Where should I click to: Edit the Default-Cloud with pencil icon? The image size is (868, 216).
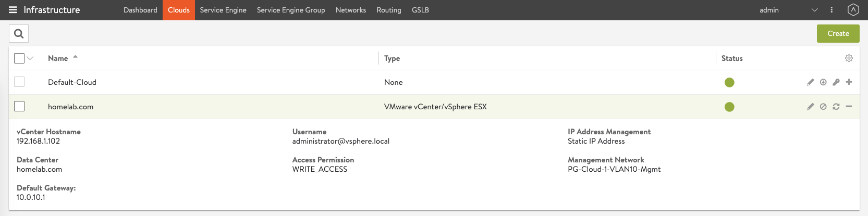pyautogui.click(x=810, y=82)
